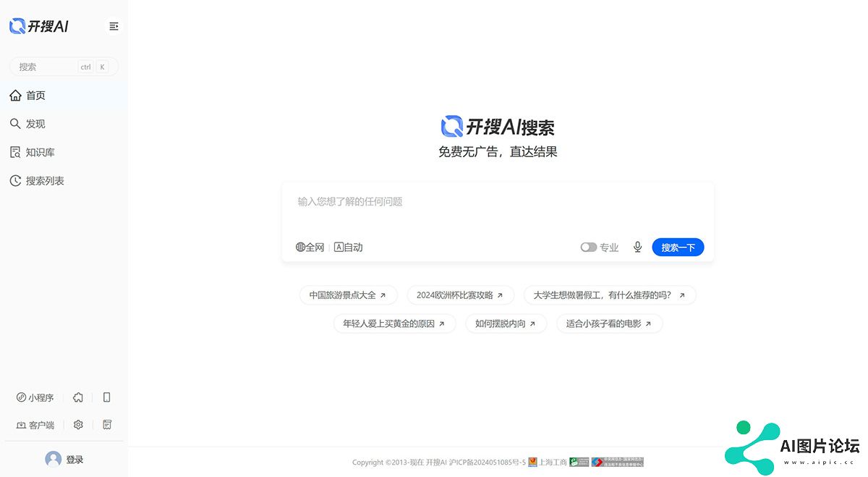Select the 2024欧洲杯比赛攻略 suggestion
The width and height of the screenshot is (868, 477).
tap(460, 295)
